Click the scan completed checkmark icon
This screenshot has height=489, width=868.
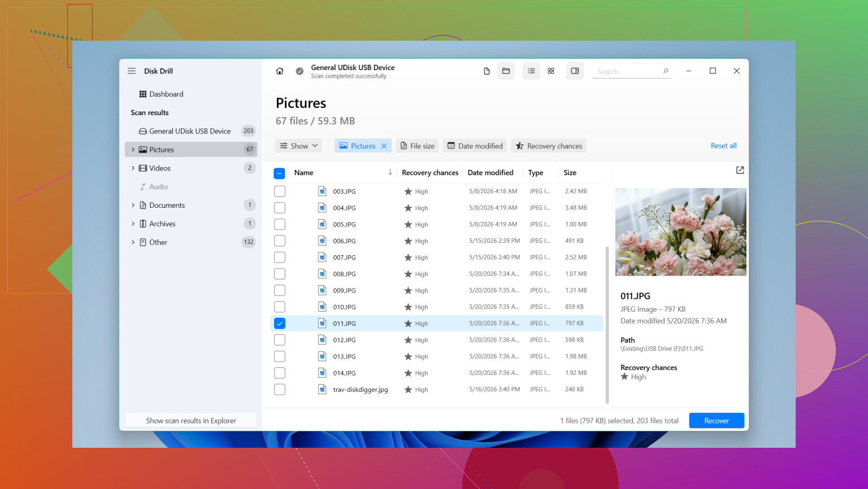pyautogui.click(x=300, y=71)
